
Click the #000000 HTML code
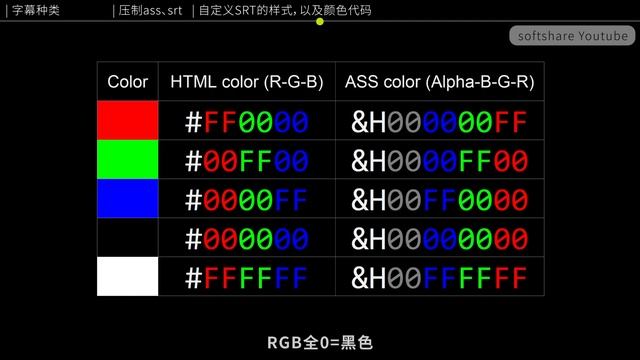[x=247, y=239]
